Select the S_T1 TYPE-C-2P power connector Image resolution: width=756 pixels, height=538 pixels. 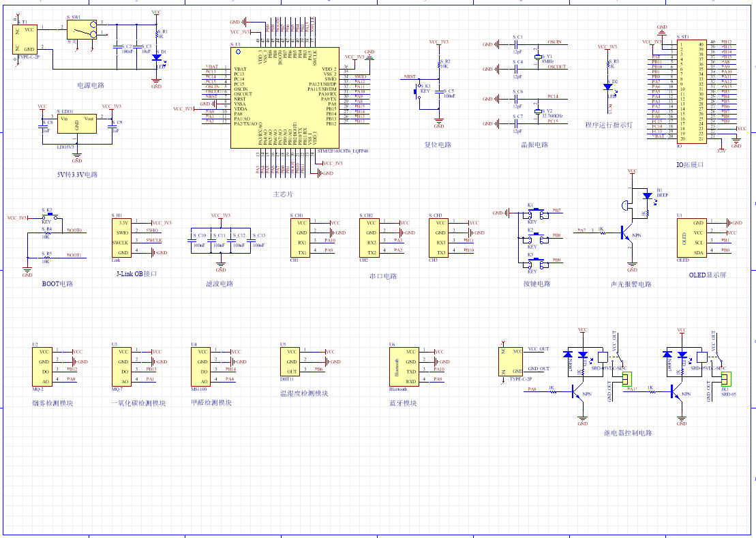tap(26, 40)
